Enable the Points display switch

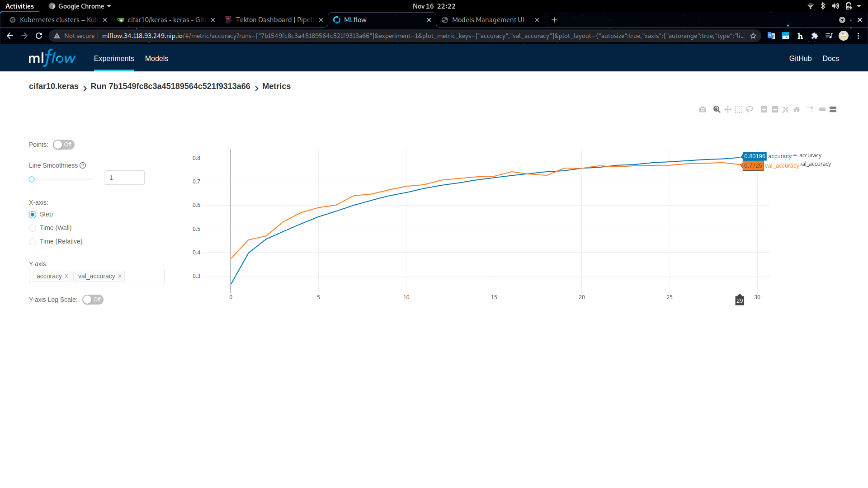(63, 145)
